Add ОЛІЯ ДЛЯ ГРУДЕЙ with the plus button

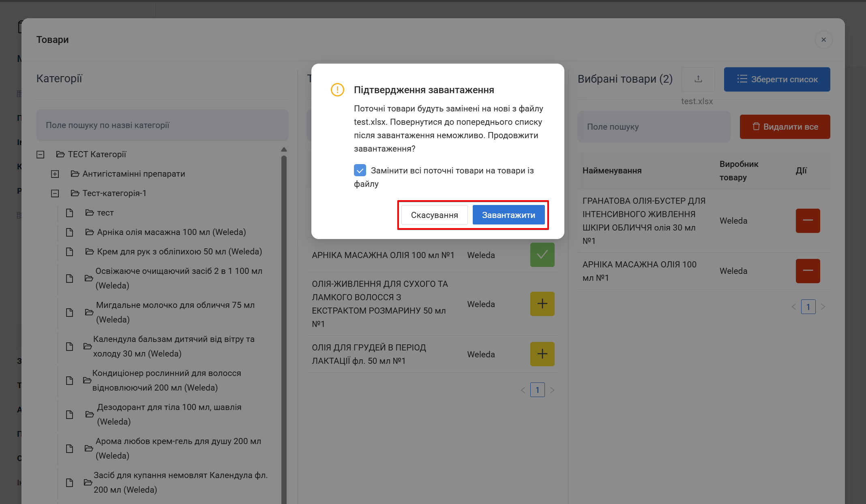542,354
